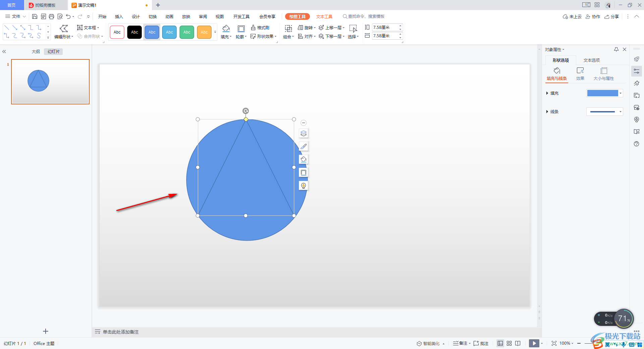Screen dimensions: 644x349
Task: Apply the black Abc shape style
Action: pyautogui.click(x=135, y=32)
